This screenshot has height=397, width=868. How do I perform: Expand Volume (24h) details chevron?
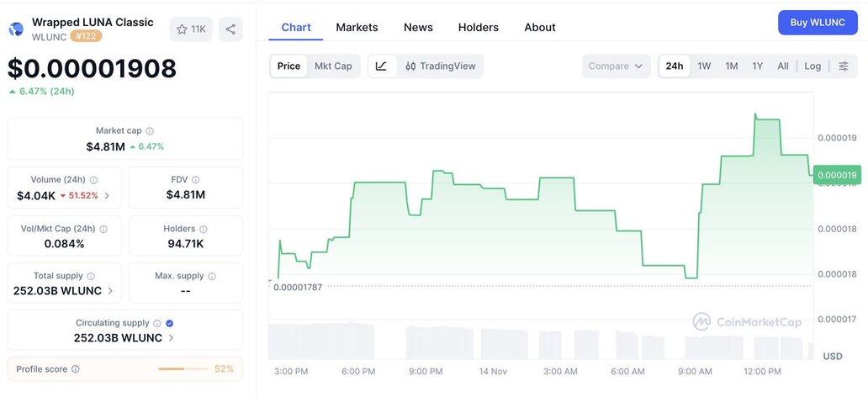click(107, 196)
